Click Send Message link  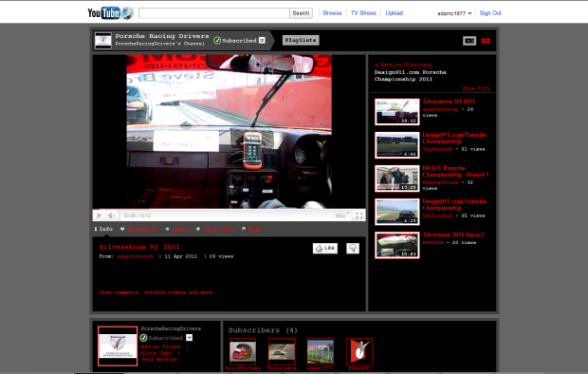click(x=159, y=360)
